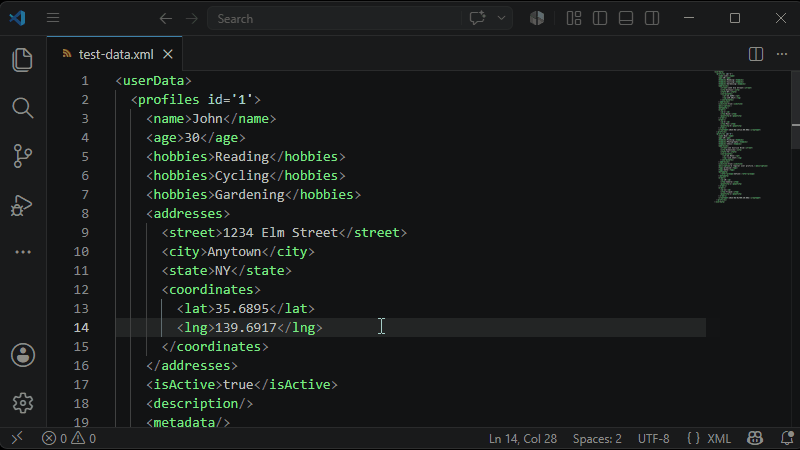Click the lat 35.6895 line
The height and width of the screenshot is (450, 800).
[246, 309]
